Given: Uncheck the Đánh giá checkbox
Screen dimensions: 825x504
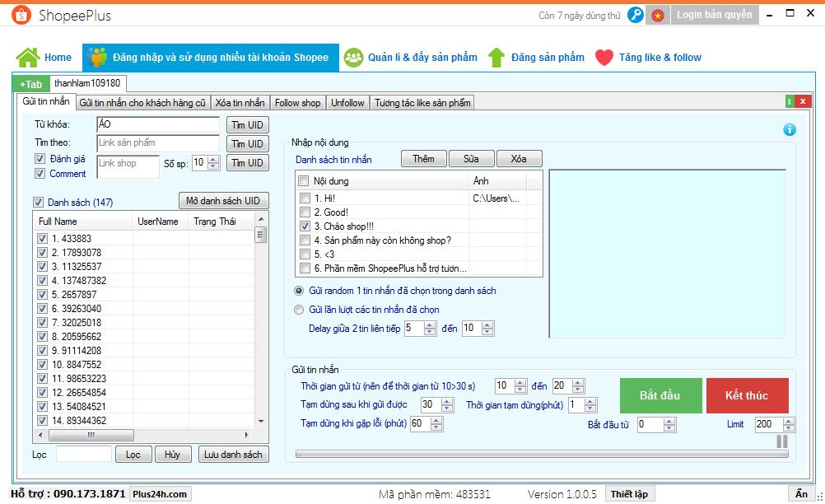Looking at the screenshot, I should [40, 158].
